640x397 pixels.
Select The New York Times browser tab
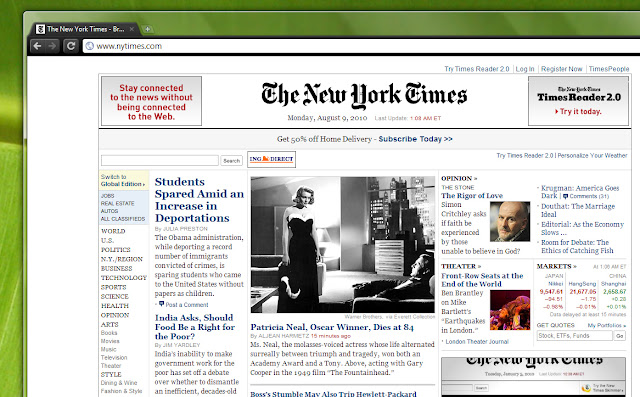[85, 29]
